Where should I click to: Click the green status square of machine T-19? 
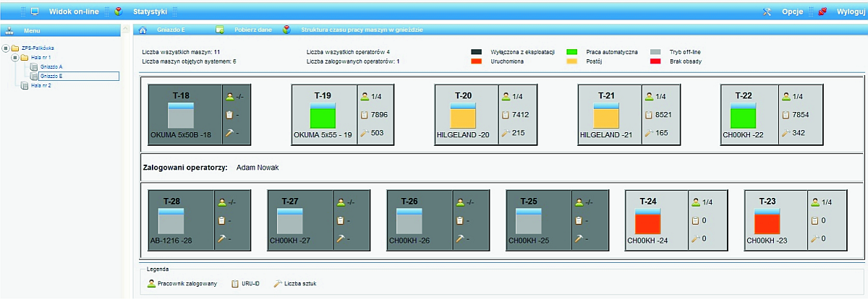coord(323,117)
